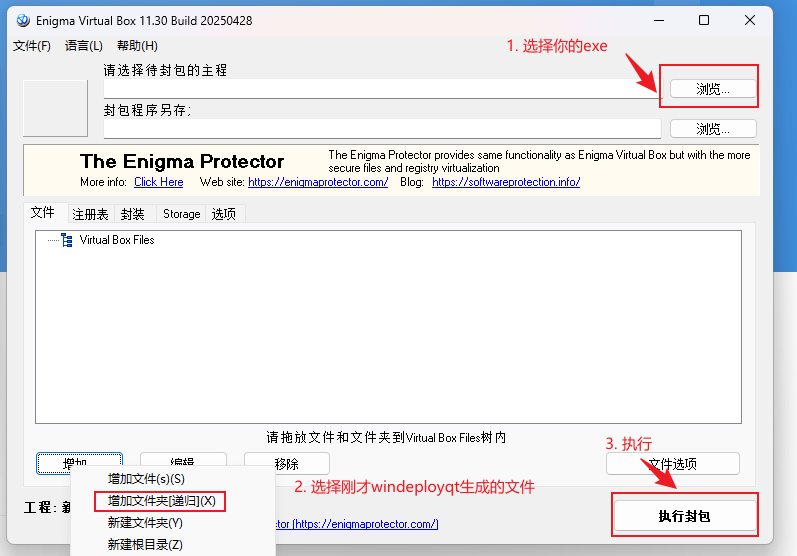Open the 文件选项 file options button
This screenshot has width=797, height=556.
[x=672, y=464]
